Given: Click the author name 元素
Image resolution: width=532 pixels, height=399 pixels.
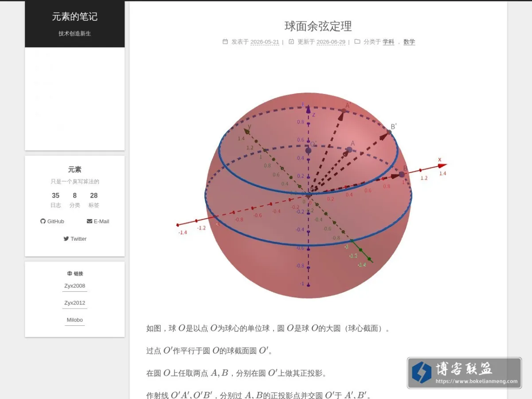Looking at the screenshot, I should [74, 169].
